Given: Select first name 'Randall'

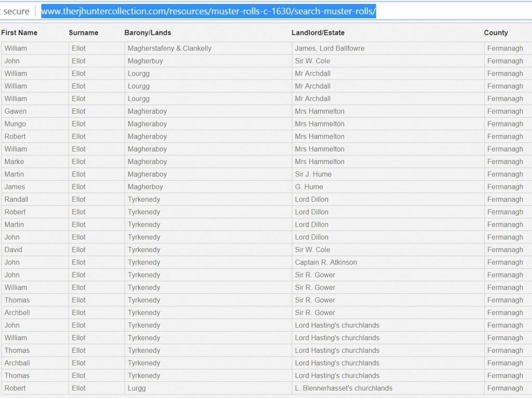Looking at the screenshot, I should point(16,199).
